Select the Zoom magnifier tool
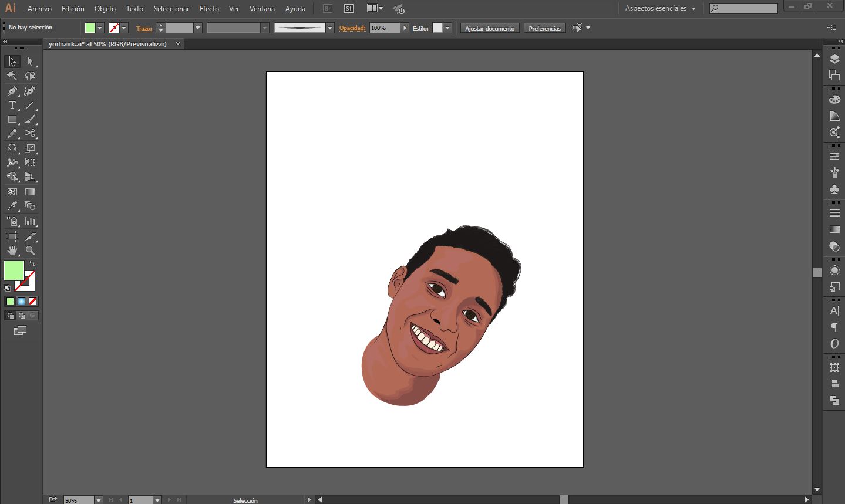845x504 pixels. (x=30, y=251)
